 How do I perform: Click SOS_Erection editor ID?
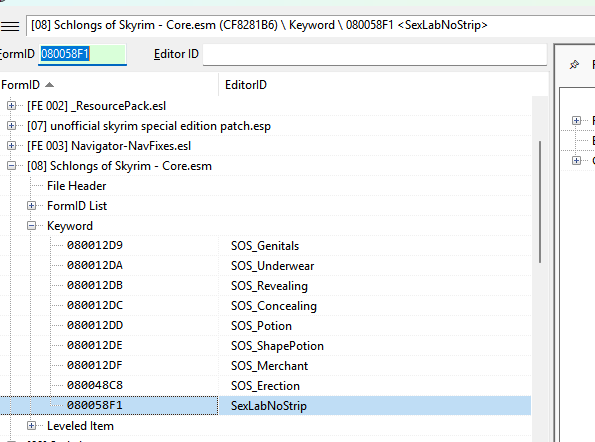(x=265, y=386)
